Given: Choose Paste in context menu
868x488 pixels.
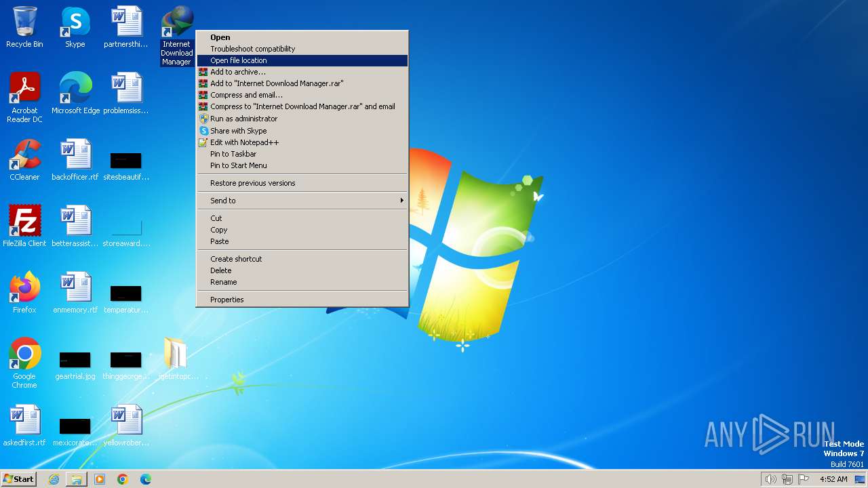Looking at the screenshot, I should (x=302, y=241).
